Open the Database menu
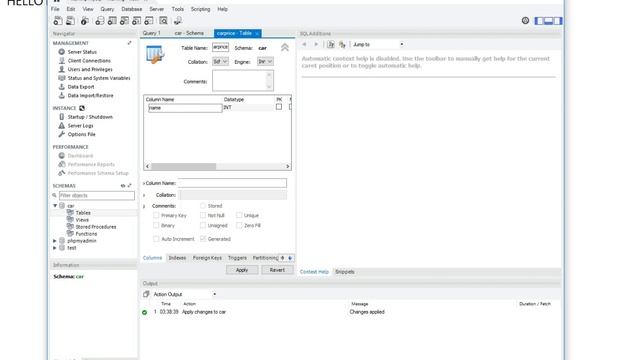The height and width of the screenshot is (360, 640). point(132,9)
